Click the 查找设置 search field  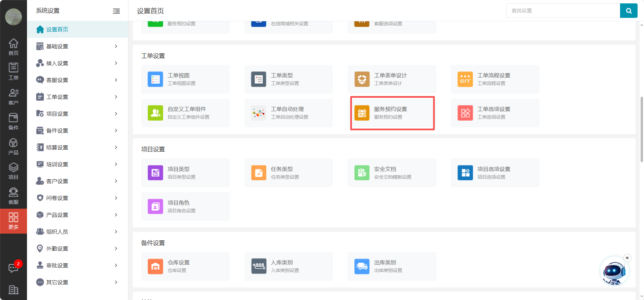(x=563, y=11)
